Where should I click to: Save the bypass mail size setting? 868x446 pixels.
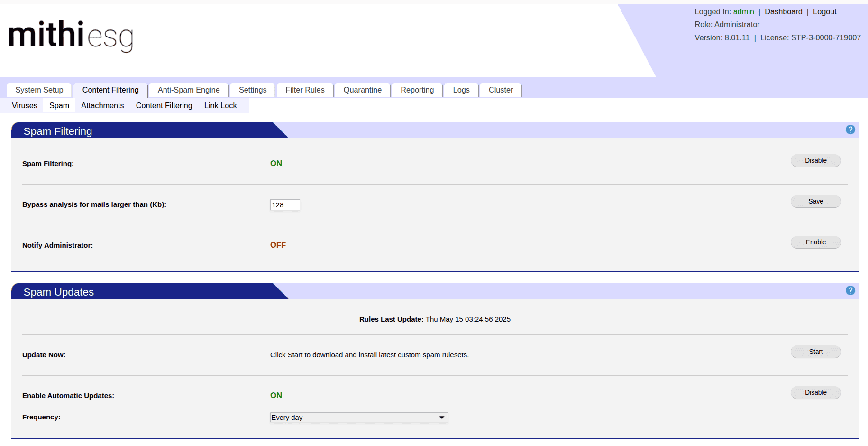[x=815, y=201]
